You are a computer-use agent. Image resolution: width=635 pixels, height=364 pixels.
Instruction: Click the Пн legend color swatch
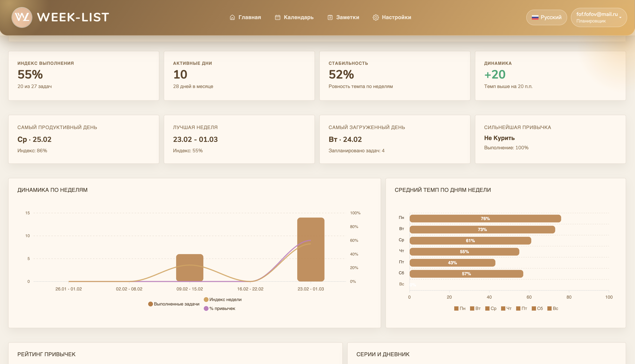click(x=456, y=308)
